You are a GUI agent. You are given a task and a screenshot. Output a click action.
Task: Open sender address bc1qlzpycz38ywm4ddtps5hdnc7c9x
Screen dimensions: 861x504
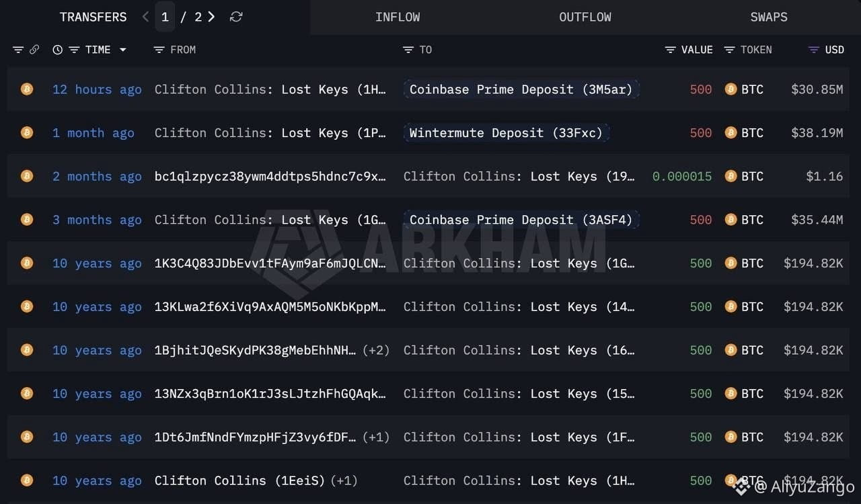coord(270,176)
